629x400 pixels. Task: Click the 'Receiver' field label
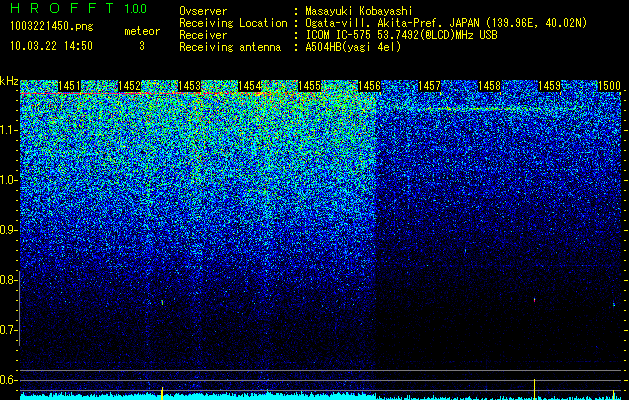203,35
